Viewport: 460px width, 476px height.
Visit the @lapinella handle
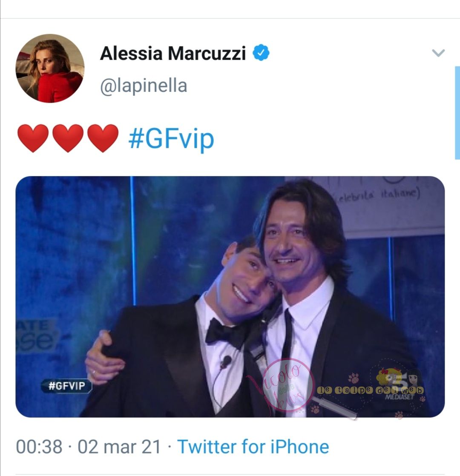[144, 86]
